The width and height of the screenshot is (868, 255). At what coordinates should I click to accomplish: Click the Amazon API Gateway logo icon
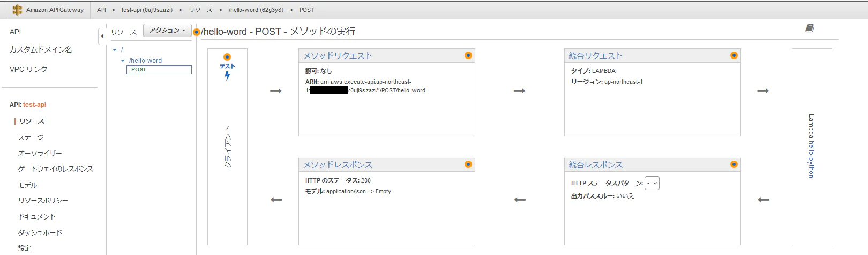[17, 10]
